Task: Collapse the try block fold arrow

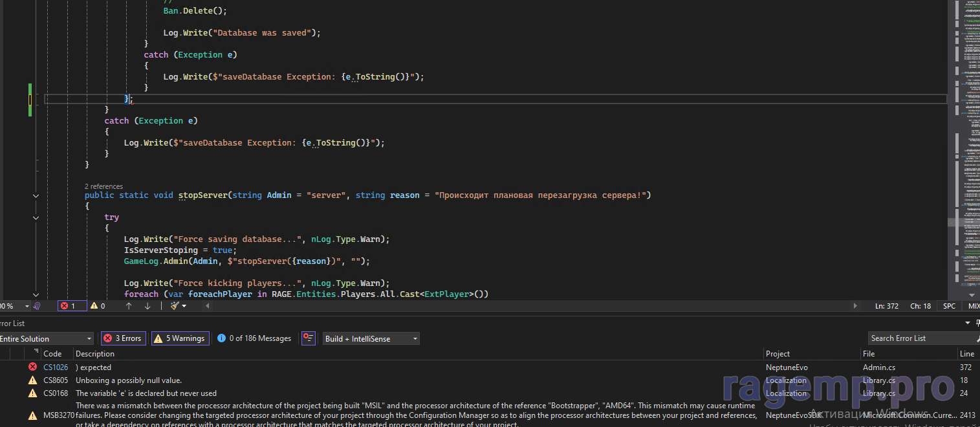Action: pos(36,217)
